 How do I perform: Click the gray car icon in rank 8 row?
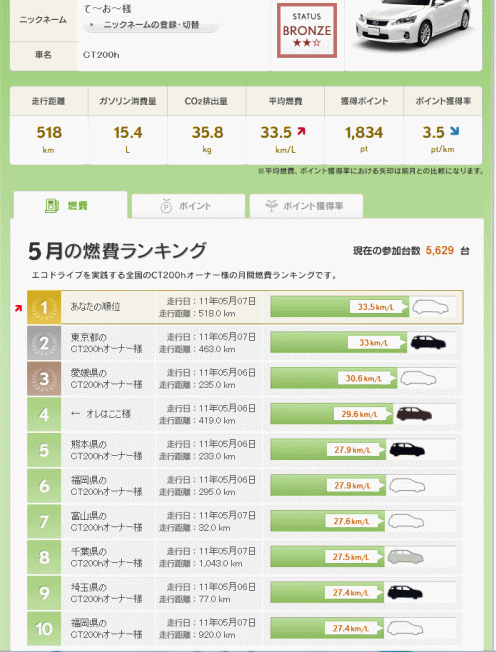405,557
